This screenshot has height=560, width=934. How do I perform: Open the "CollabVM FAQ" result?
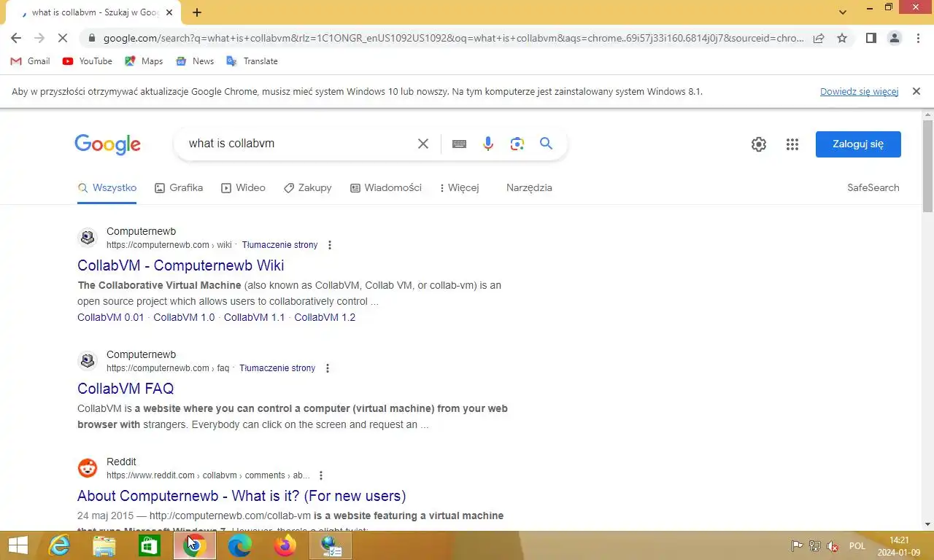pos(126,389)
